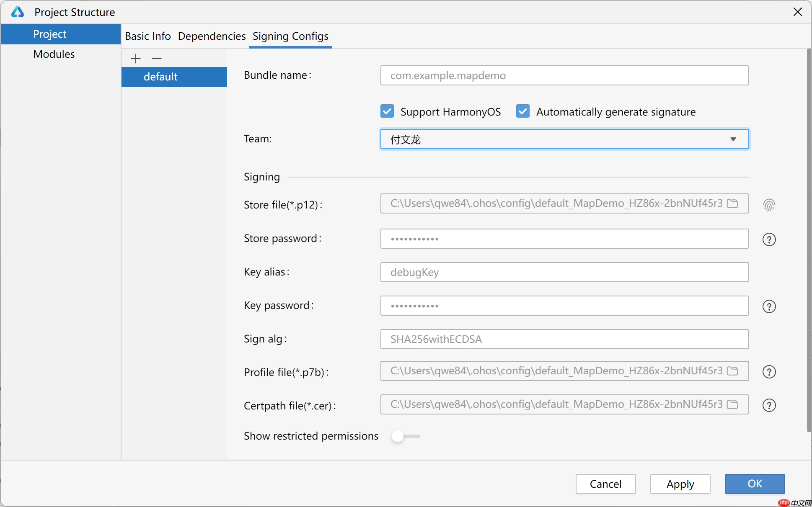Open help icon next to Profile file

pyautogui.click(x=769, y=372)
